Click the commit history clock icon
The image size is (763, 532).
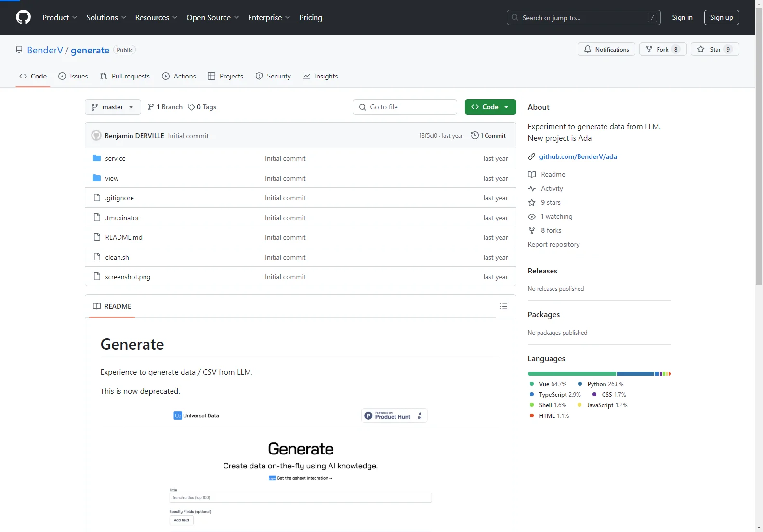click(x=474, y=135)
